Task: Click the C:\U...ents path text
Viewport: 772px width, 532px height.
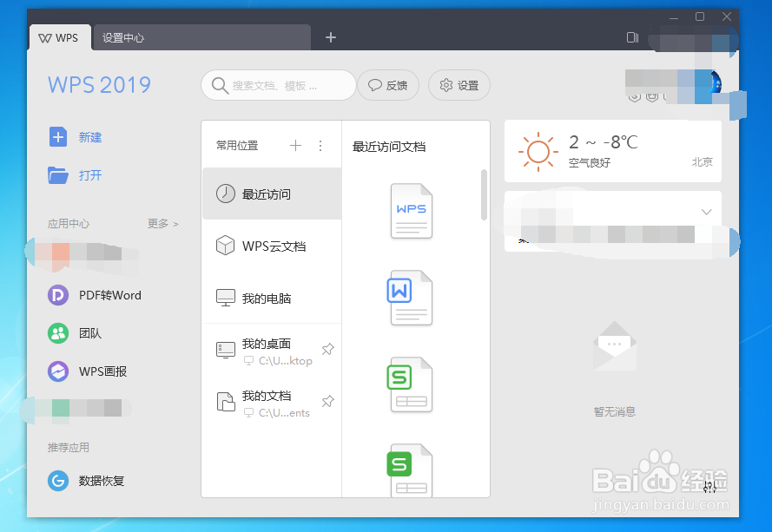Action: click(x=284, y=413)
